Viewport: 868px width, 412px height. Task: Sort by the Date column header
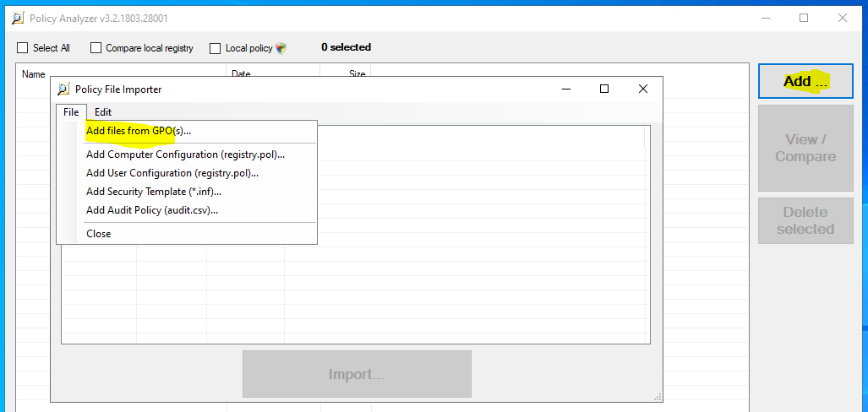pos(241,73)
